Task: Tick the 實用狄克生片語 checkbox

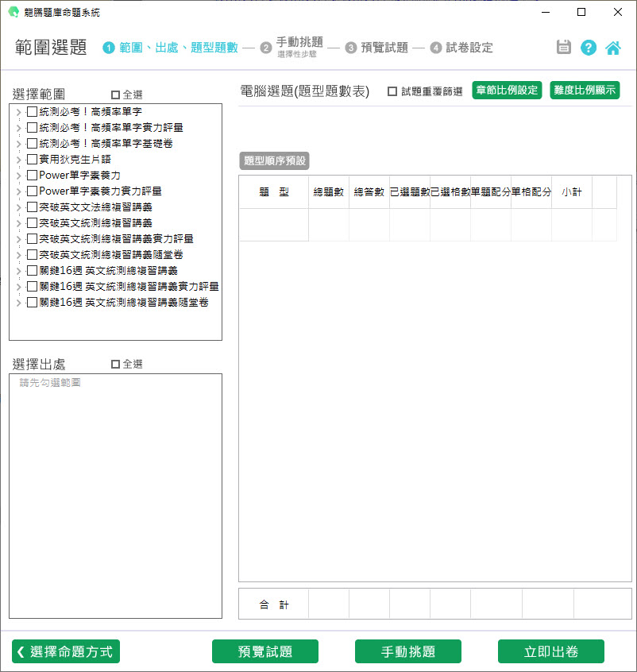Action: (33, 159)
